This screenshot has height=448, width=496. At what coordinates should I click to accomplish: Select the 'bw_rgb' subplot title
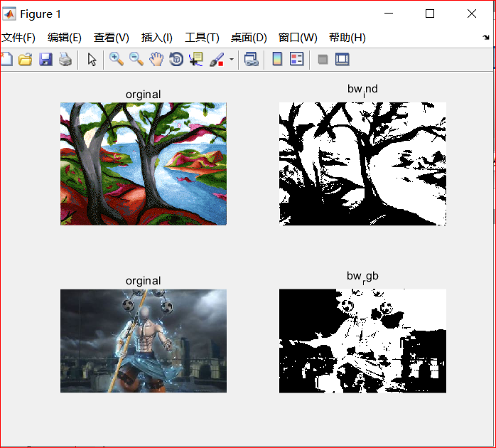click(x=362, y=277)
